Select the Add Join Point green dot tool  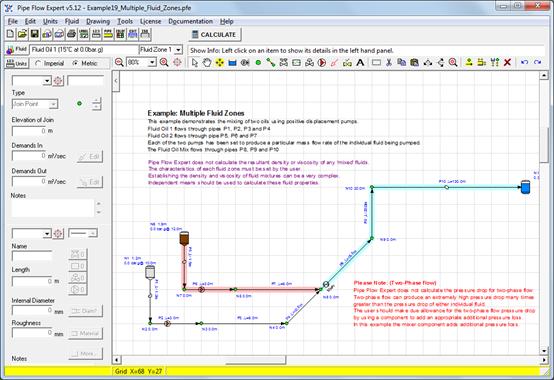click(x=258, y=63)
